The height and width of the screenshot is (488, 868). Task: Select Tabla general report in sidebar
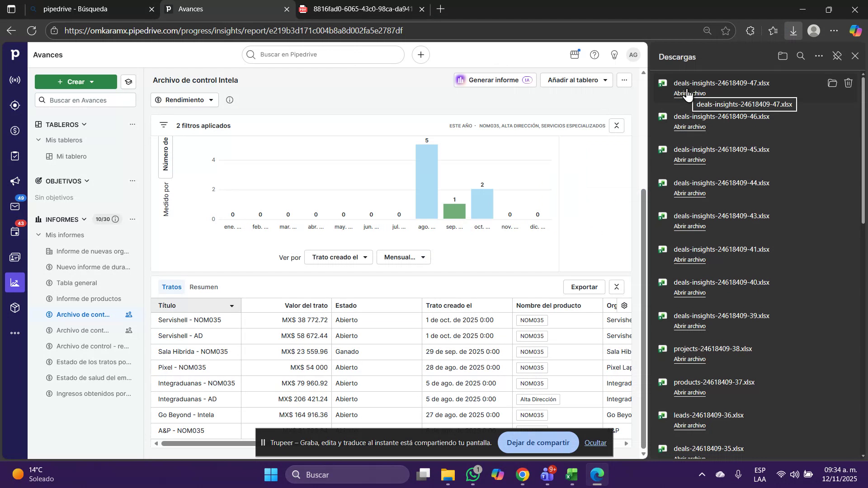pyautogui.click(x=77, y=283)
